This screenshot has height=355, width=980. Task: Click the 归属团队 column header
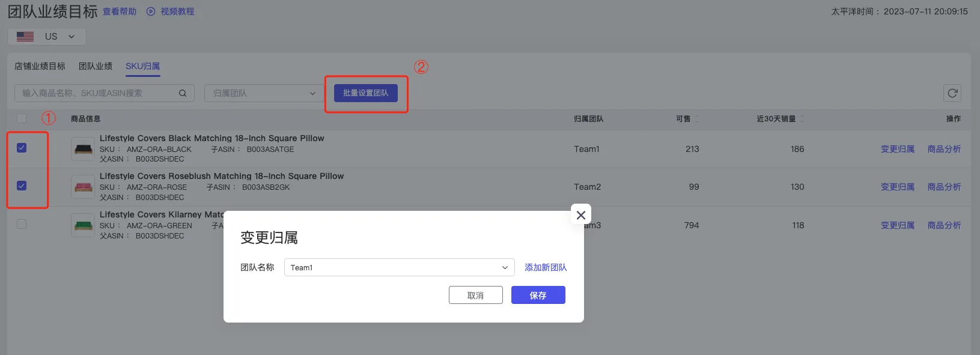[589, 119]
